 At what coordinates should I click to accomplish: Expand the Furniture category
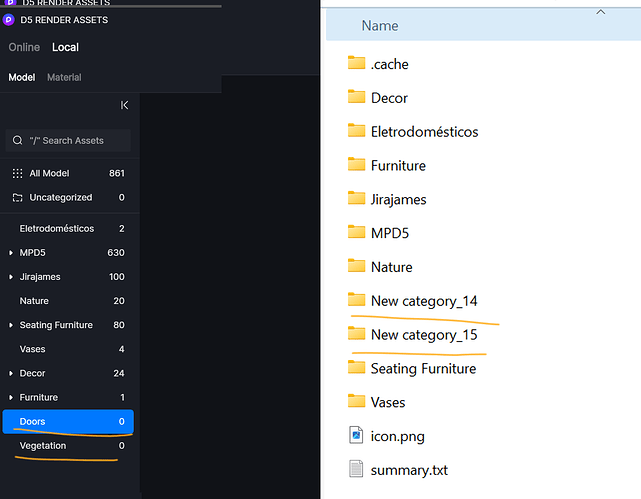click(x=11, y=398)
